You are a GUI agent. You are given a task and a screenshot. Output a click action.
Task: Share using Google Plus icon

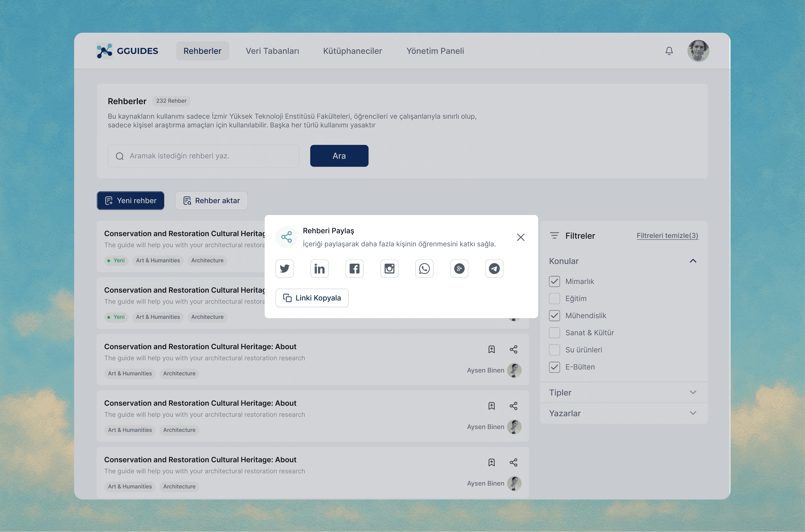pyautogui.click(x=459, y=269)
